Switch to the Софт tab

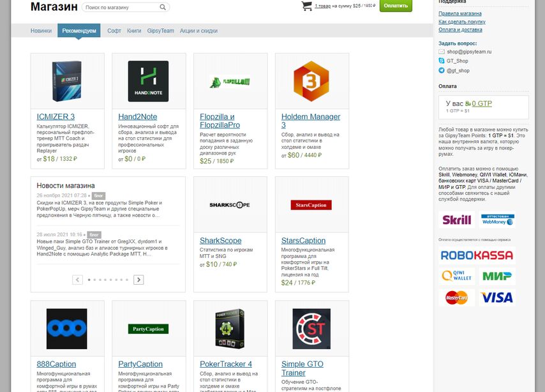(x=114, y=31)
